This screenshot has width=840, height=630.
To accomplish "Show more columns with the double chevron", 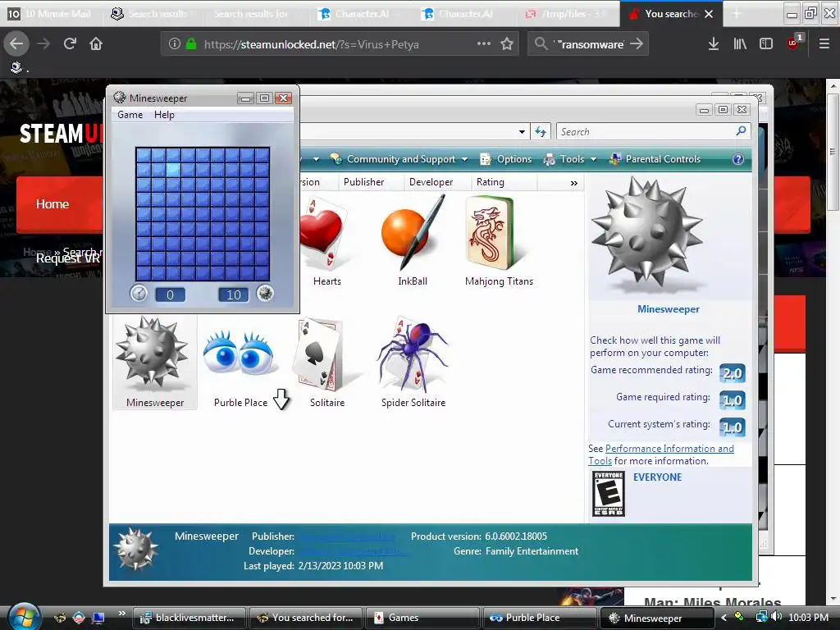I will (573, 183).
